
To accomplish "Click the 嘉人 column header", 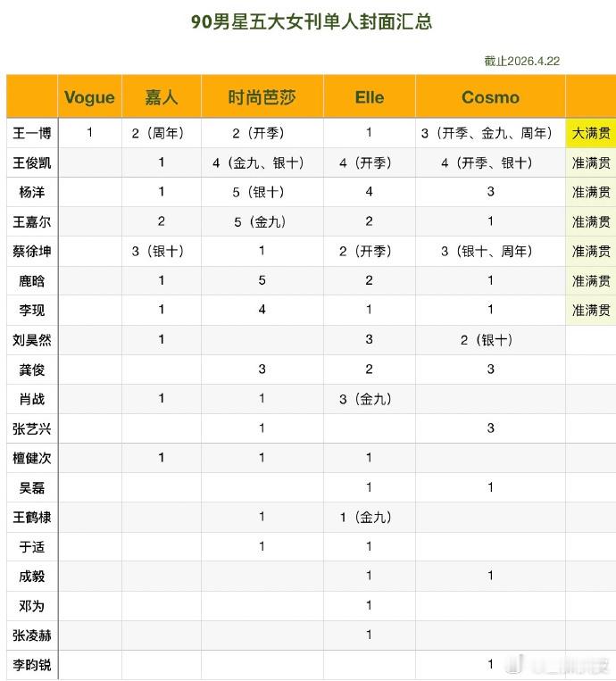I will pyautogui.click(x=162, y=97).
